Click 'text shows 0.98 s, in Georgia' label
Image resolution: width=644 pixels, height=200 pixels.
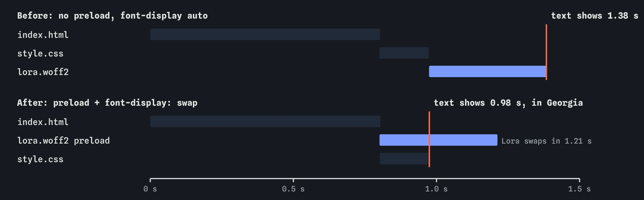(x=508, y=103)
